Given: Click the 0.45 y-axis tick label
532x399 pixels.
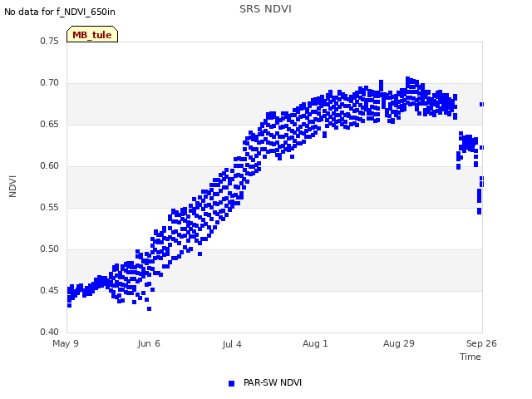Looking at the screenshot, I should click(x=50, y=290).
